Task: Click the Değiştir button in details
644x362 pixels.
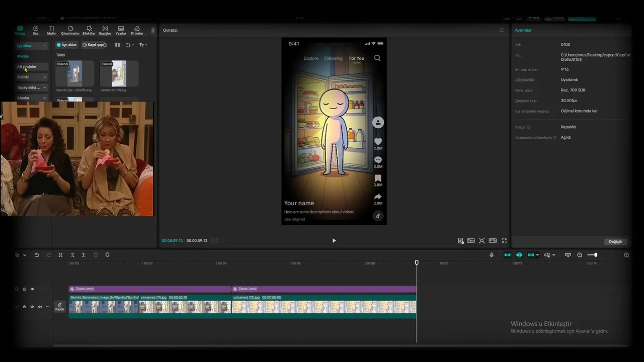Action: 616,242
